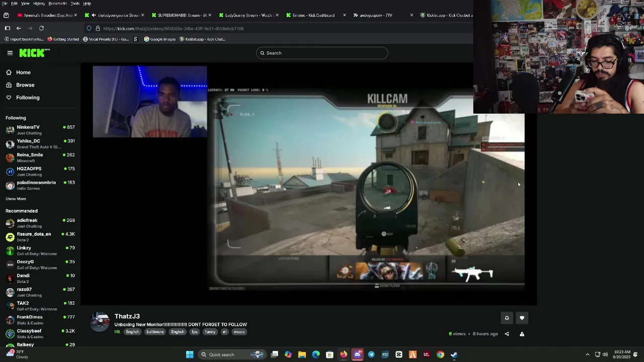This screenshot has width=644, height=362.
Task: Unmute the theladyvengeance tab speaker icon
Action: [94, 15]
